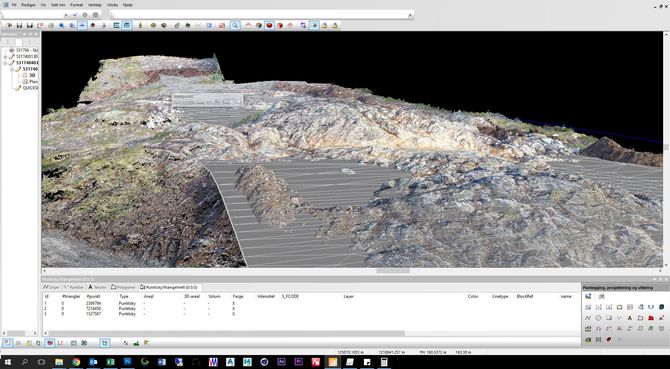The height and width of the screenshot is (369, 670).
Task: Switch to the Punkter tab
Action: 74,287
